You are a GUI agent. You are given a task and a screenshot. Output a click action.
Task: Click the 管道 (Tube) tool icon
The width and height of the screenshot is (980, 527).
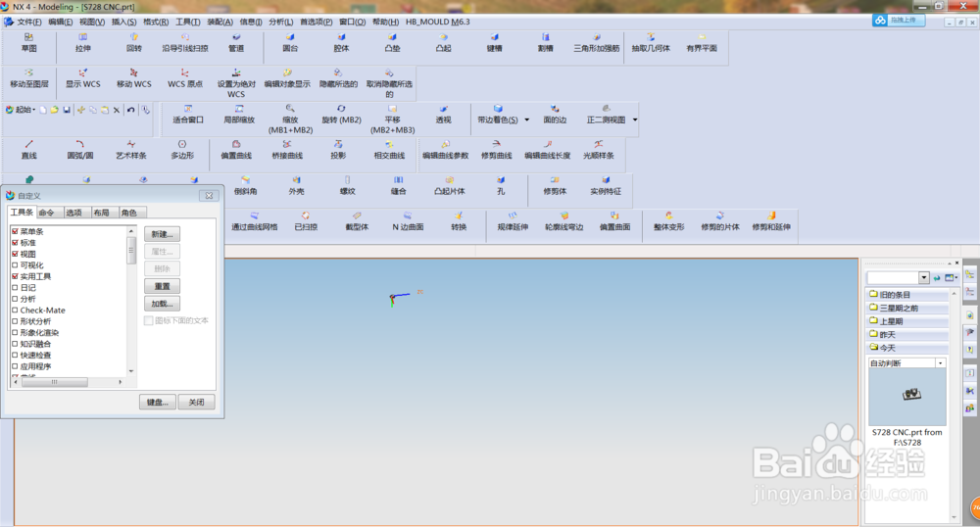pyautogui.click(x=236, y=37)
